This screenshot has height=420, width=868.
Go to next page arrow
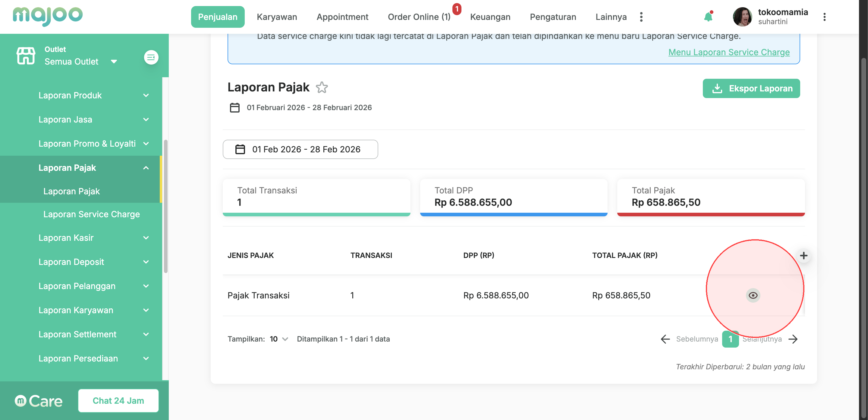pyautogui.click(x=793, y=339)
